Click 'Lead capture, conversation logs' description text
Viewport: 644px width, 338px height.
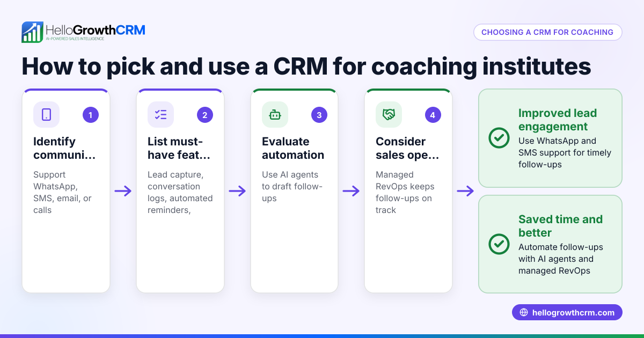180,192
